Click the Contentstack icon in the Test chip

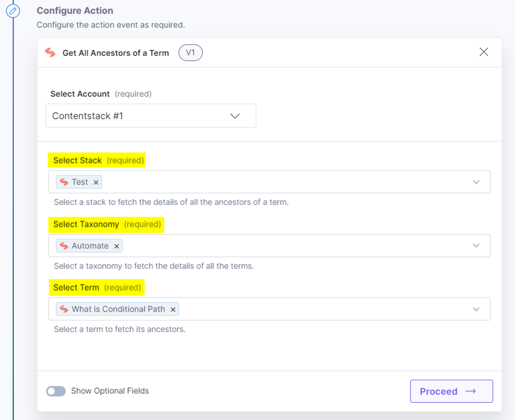64,182
